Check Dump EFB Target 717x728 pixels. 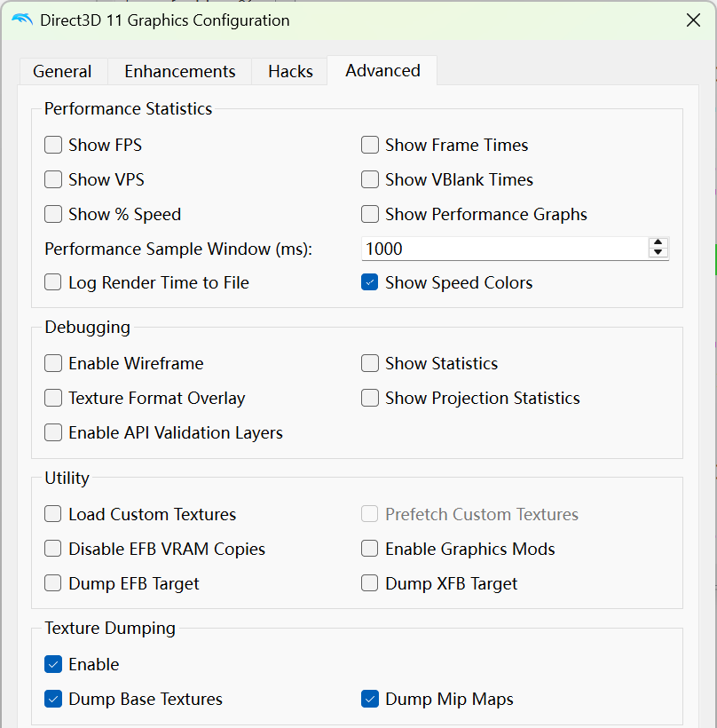[x=53, y=583]
